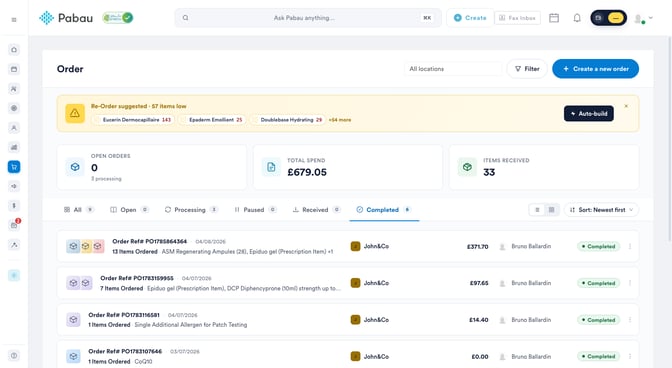Select the Open orders tab
Image resolution: width=672 pixels, height=368 pixels.
coord(129,210)
